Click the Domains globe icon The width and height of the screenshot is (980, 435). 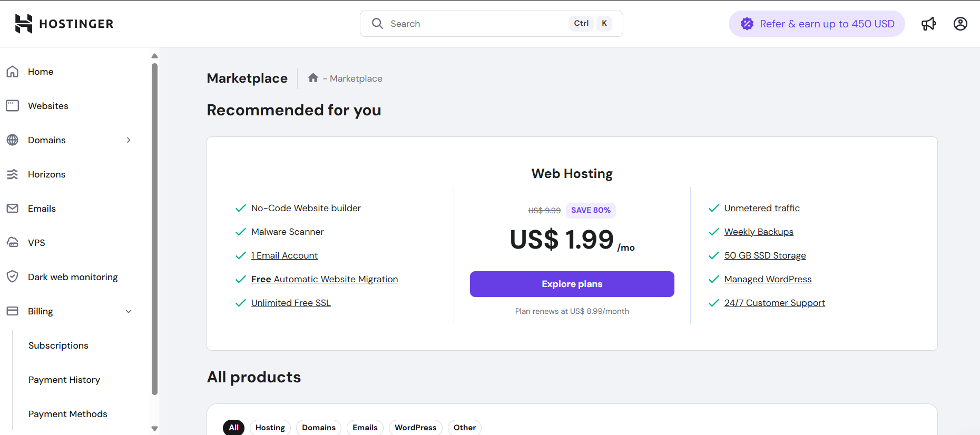(x=13, y=140)
